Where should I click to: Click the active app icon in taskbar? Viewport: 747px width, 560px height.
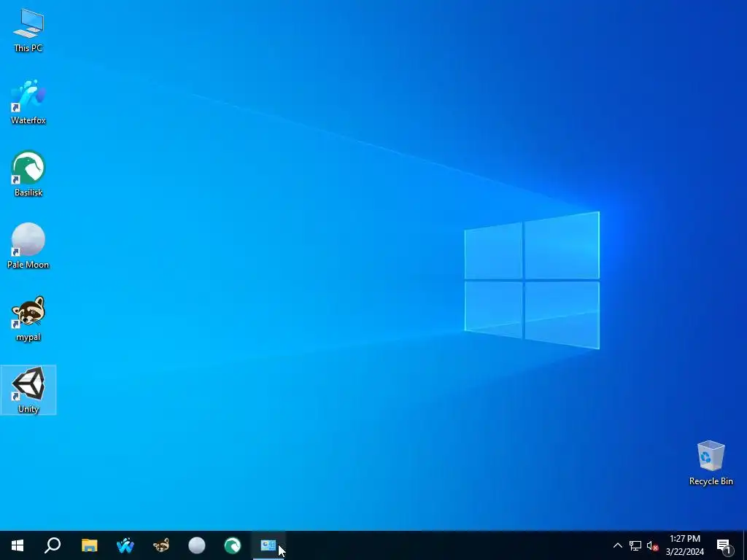pyautogui.click(x=268, y=545)
